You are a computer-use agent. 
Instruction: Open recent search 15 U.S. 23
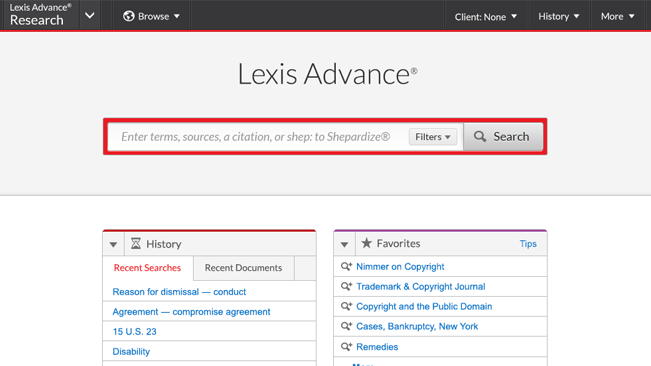pos(135,332)
